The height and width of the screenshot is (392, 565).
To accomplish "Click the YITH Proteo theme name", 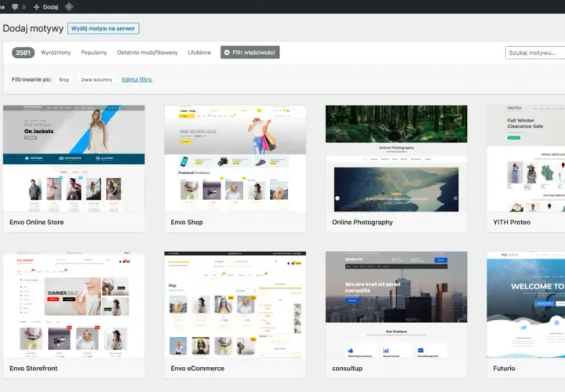I will point(512,223).
